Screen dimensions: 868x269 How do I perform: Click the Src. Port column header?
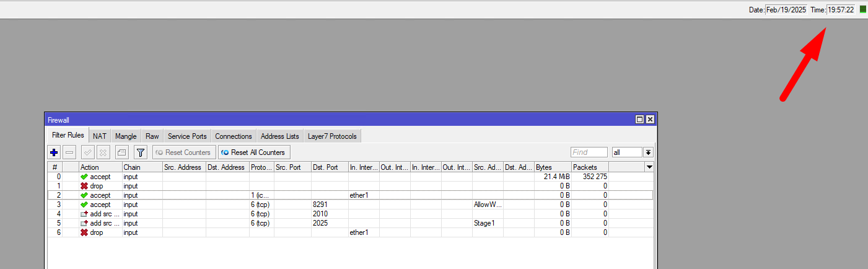[x=292, y=167]
